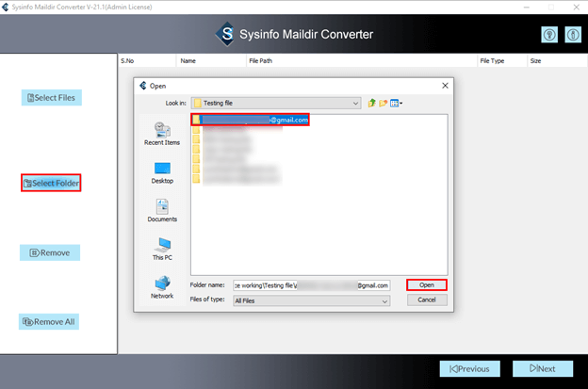Click Cancel in the Open dialog
Image resolution: width=588 pixels, height=389 pixels.
click(x=427, y=300)
